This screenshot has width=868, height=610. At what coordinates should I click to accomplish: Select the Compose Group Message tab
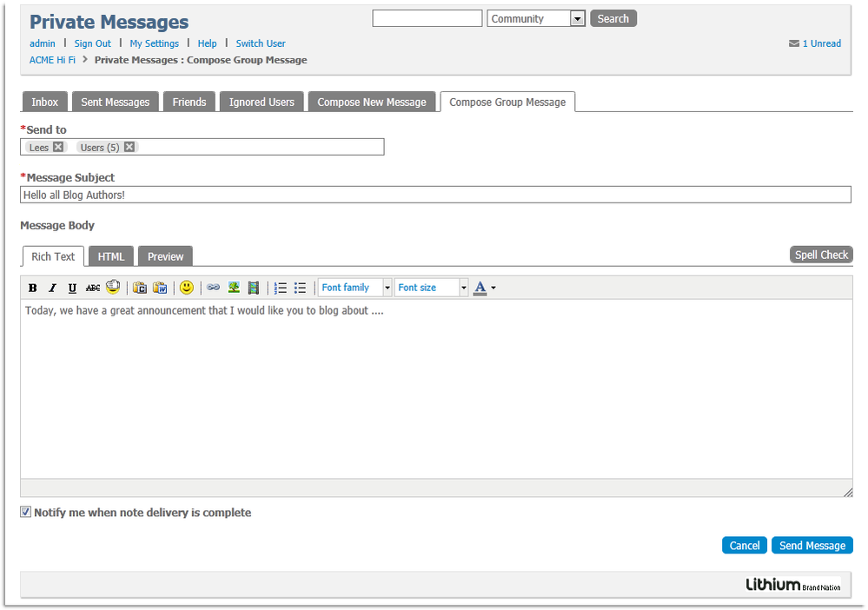pos(507,102)
